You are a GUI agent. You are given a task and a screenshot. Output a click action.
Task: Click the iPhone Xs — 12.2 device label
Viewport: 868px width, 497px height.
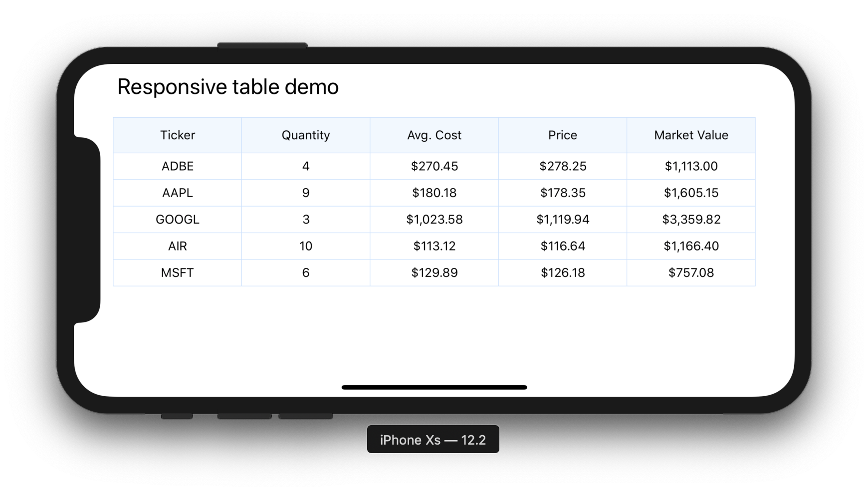pos(433,440)
